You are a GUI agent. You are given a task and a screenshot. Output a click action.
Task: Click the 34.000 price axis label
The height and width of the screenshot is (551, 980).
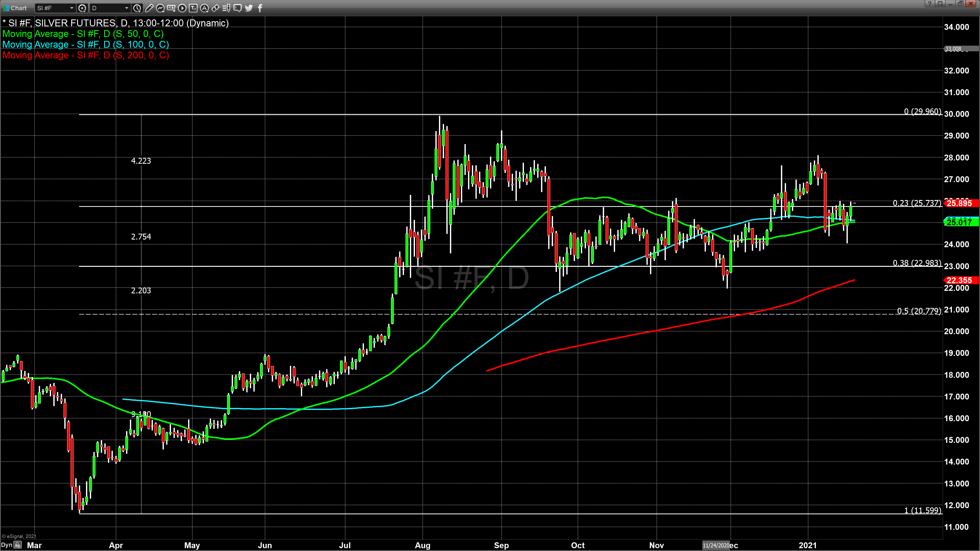(x=957, y=27)
